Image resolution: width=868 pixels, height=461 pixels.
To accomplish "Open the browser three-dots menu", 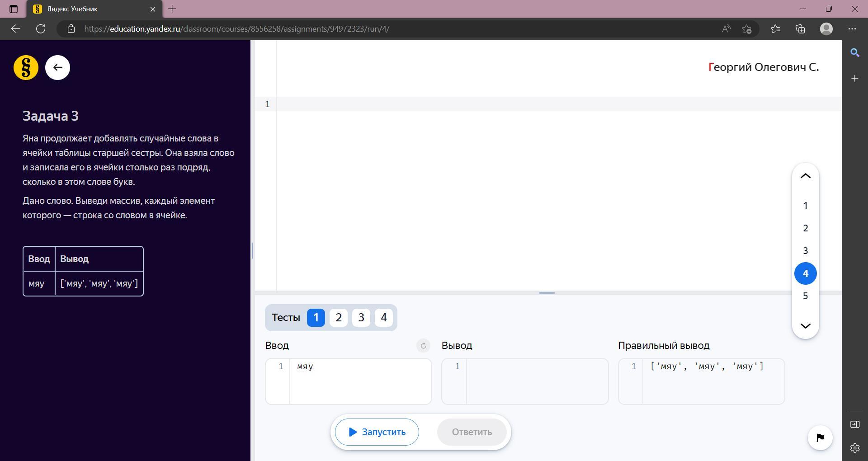I will coord(852,29).
